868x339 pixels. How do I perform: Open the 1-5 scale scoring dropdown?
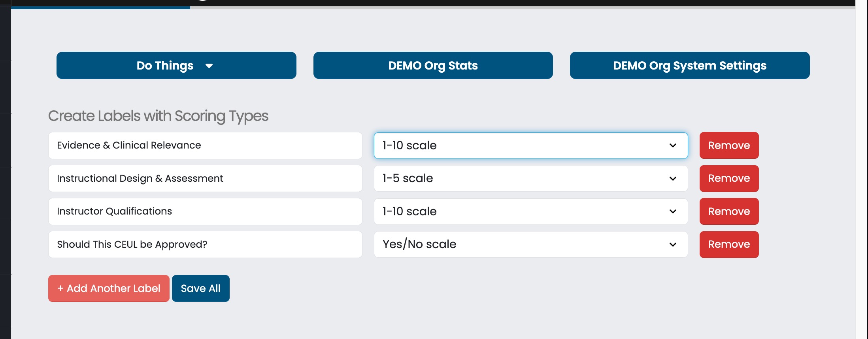[x=530, y=179]
